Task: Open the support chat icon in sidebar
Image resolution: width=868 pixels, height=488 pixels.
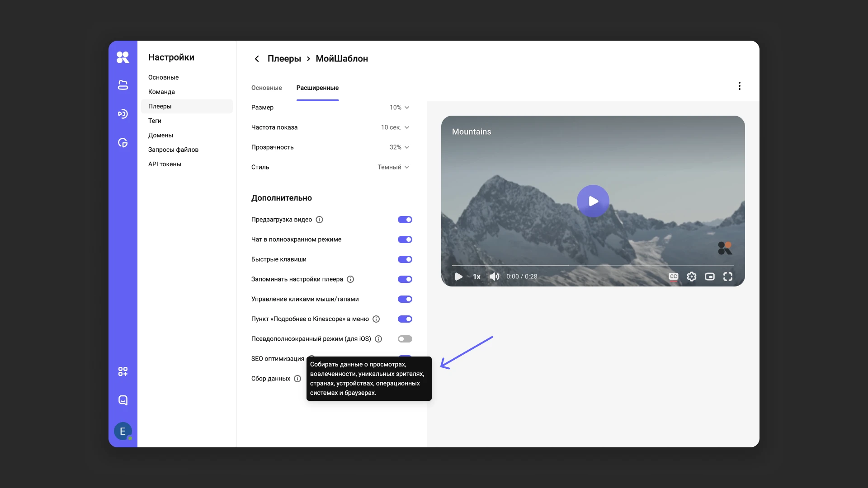Action: click(123, 400)
